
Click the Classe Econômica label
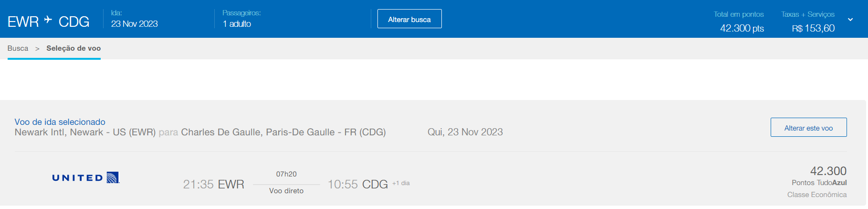[817, 195]
